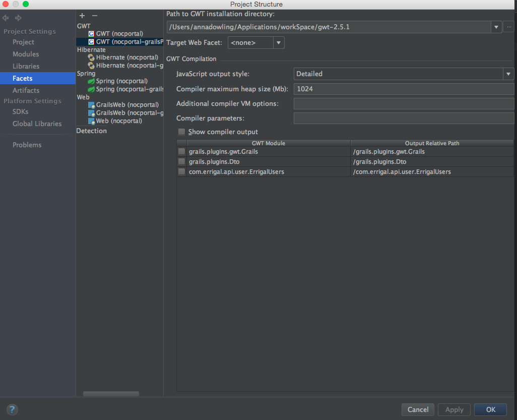This screenshot has height=420, width=517.
Task: Open Artifacts in Project Settings
Action: [x=26, y=90]
